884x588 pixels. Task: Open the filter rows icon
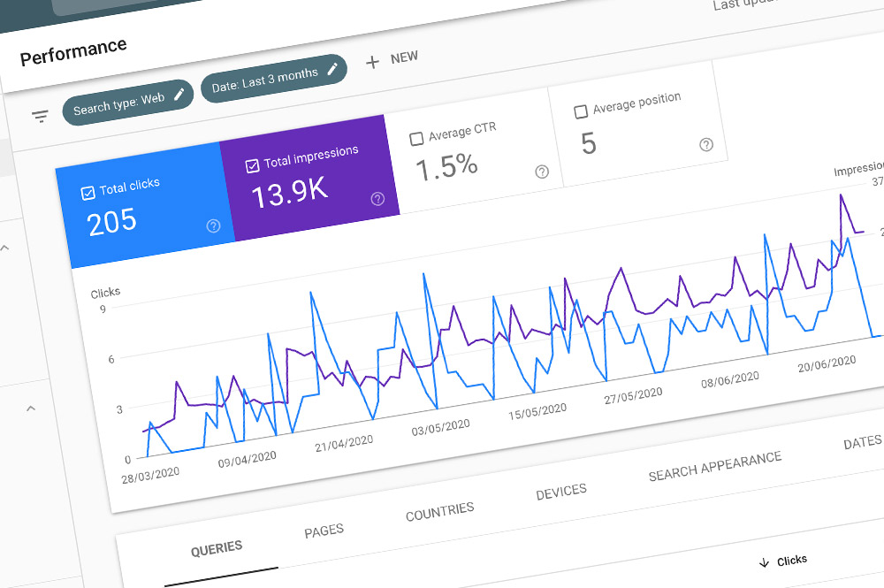pos(40,116)
